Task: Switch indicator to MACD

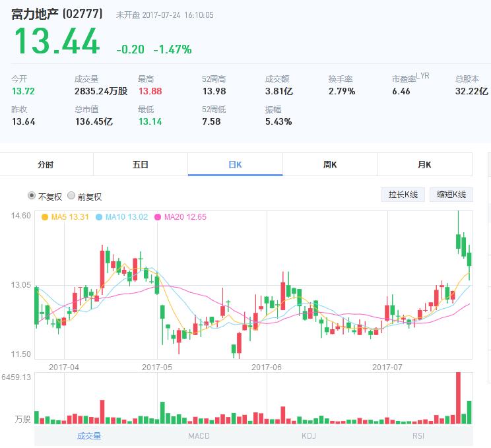Action: (x=199, y=435)
